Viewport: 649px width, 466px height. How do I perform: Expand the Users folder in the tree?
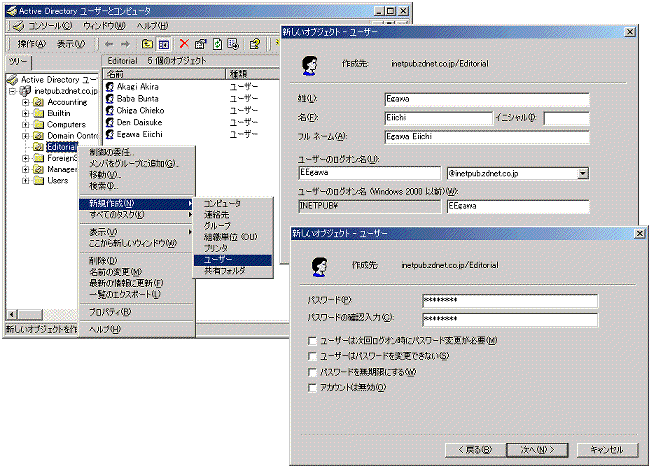[x=25, y=181]
